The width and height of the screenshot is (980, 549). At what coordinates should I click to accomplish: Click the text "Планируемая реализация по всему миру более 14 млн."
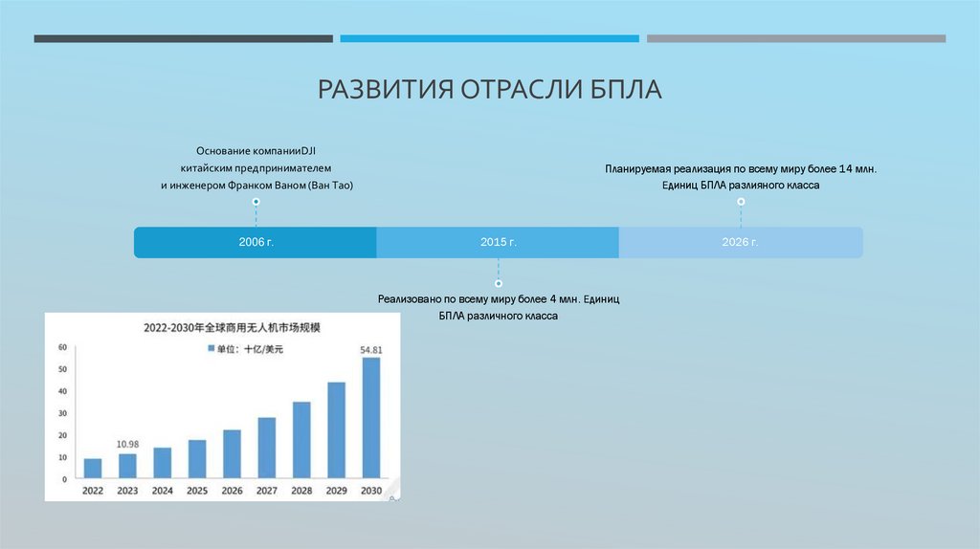(741, 168)
